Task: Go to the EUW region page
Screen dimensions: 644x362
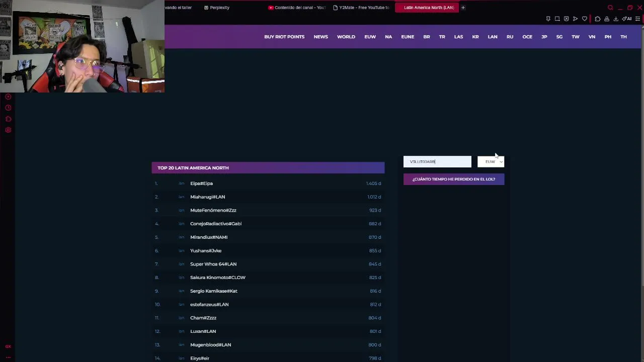Action: tap(370, 37)
